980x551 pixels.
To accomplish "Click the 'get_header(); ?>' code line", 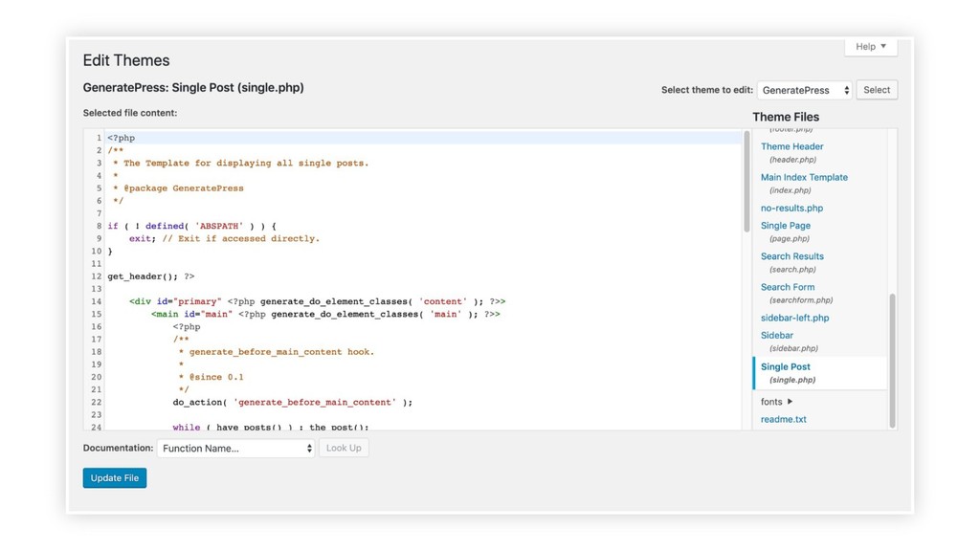I will (x=150, y=276).
